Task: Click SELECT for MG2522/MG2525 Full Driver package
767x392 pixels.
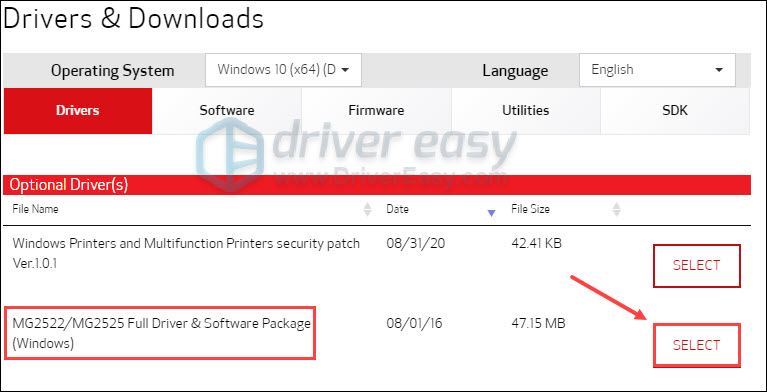Action: point(697,345)
